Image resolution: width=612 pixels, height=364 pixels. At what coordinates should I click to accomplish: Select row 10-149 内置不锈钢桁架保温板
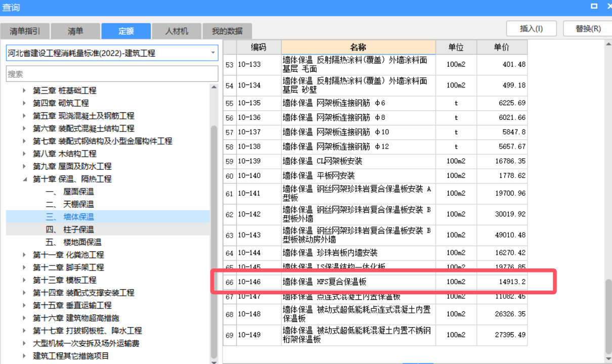(x=375, y=335)
